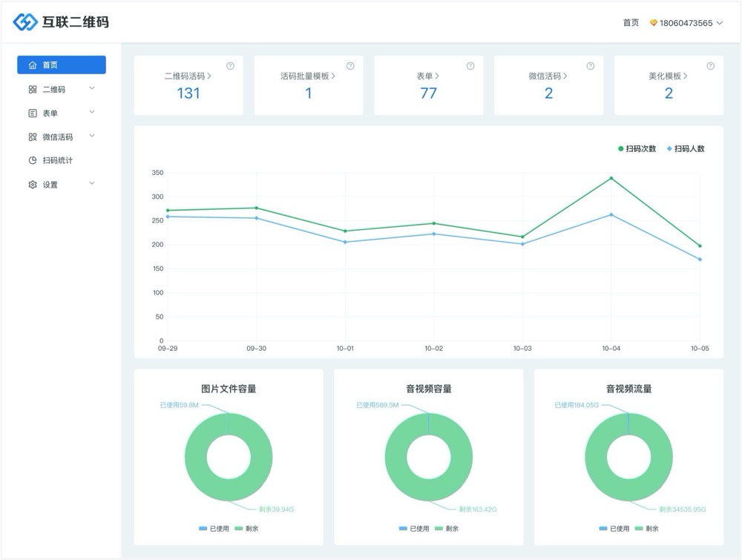Click the 首页 link in top header
This screenshot has height=560, width=742.
tap(631, 23)
